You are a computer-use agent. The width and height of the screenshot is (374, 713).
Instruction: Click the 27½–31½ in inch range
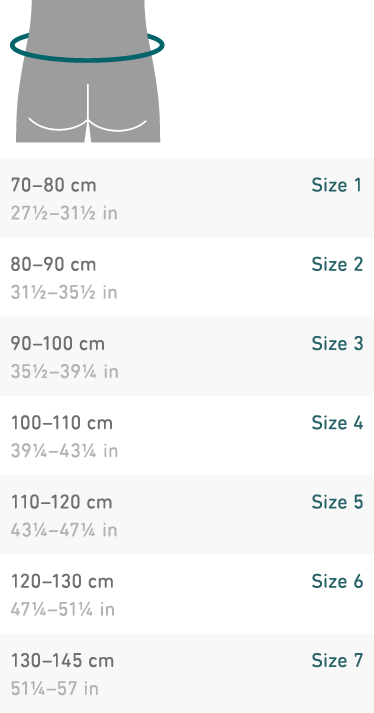tap(64, 213)
